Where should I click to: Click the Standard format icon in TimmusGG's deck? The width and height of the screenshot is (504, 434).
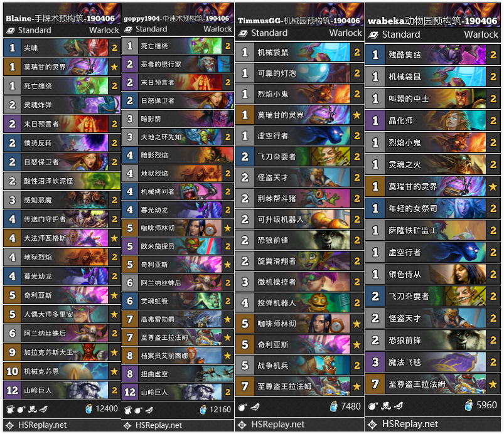[x=243, y=33]
